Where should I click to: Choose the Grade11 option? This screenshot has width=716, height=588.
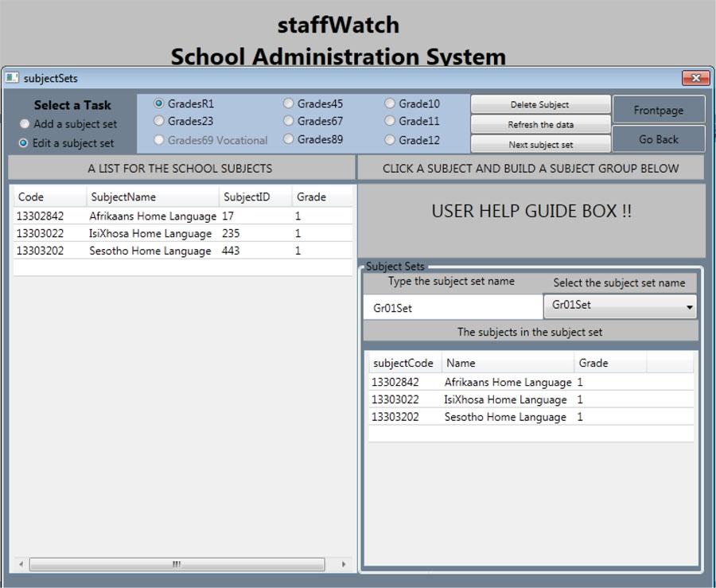coord(389,121)
